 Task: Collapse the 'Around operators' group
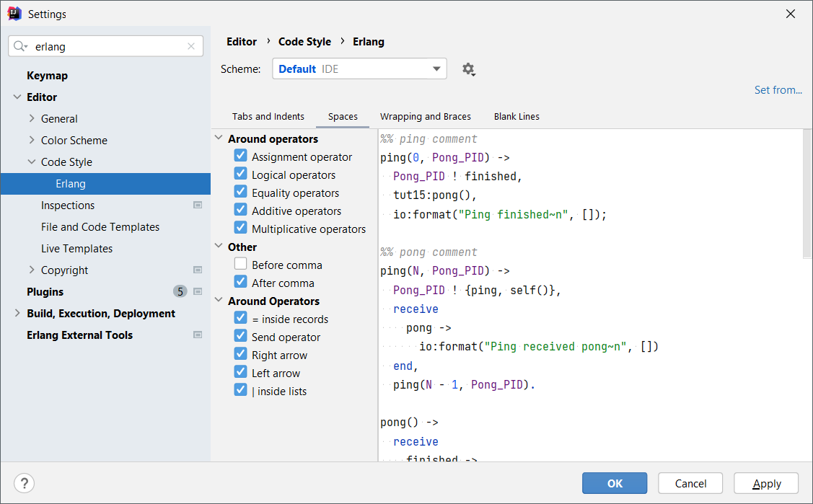tap(219, 138)
